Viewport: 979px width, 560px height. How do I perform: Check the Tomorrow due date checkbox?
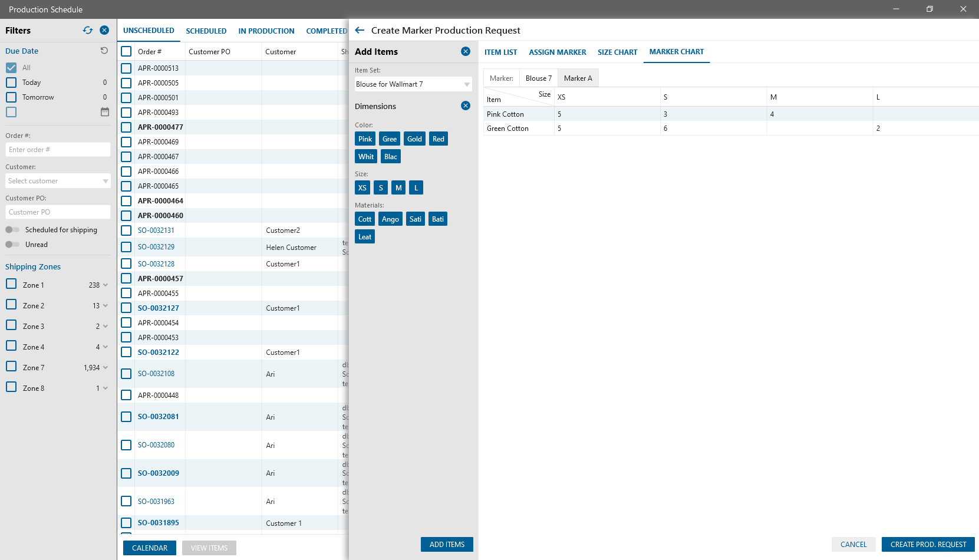[x=11, y=97]
